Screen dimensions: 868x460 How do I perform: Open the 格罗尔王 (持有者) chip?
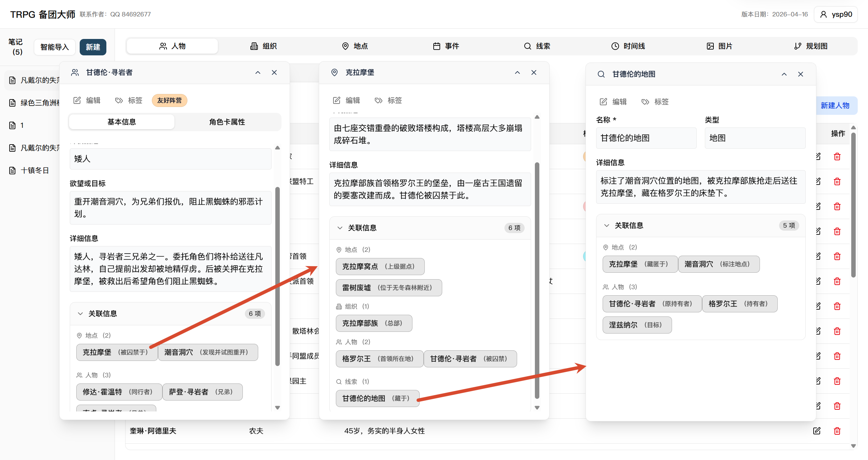(740, 304)
